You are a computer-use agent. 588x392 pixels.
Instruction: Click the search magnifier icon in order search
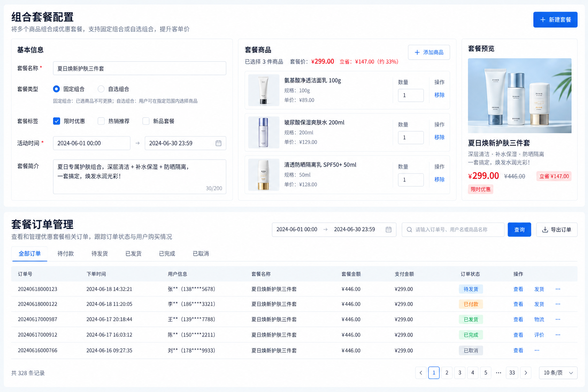coord(409,230)
